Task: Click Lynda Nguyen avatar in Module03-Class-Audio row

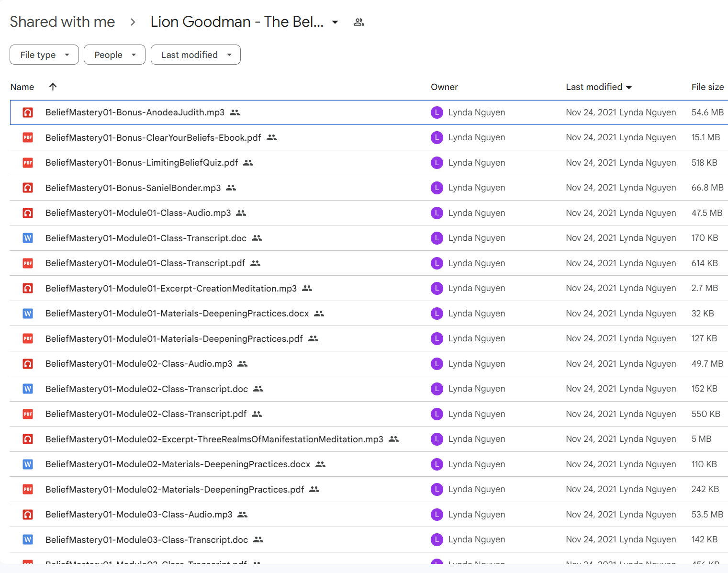Action: (x=437, y=515)
